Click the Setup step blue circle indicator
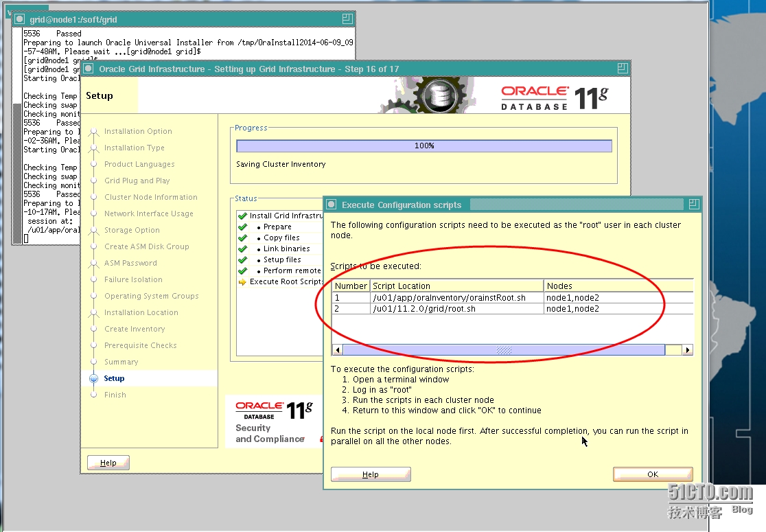 click(x=94, y=379)
